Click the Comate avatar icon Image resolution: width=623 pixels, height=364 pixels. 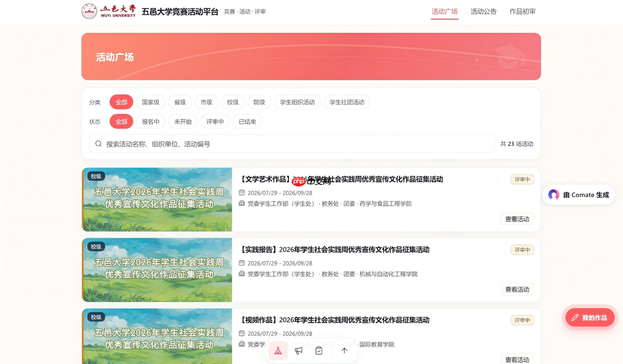pos(554,195)
